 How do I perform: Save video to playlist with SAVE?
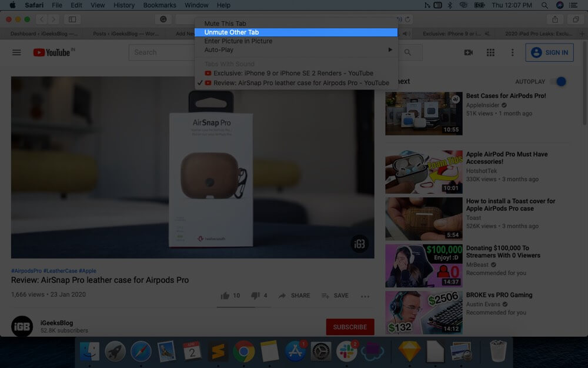pyautogui.click(x=335, y=296)
